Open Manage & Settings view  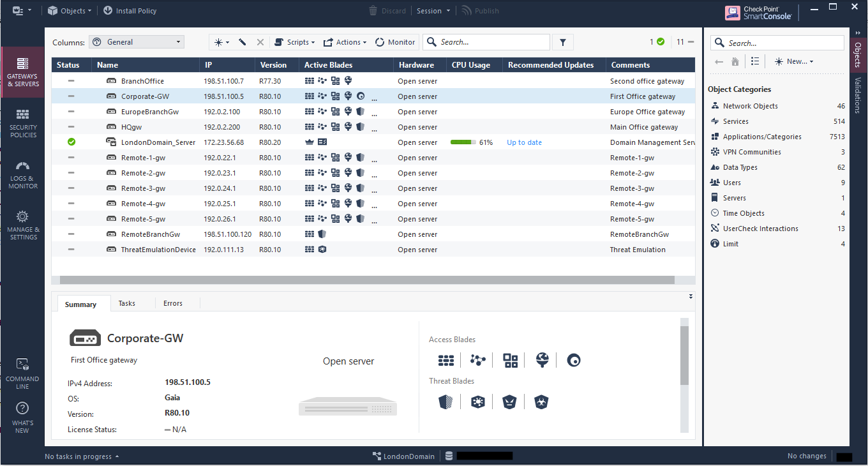tap(22, 225)
